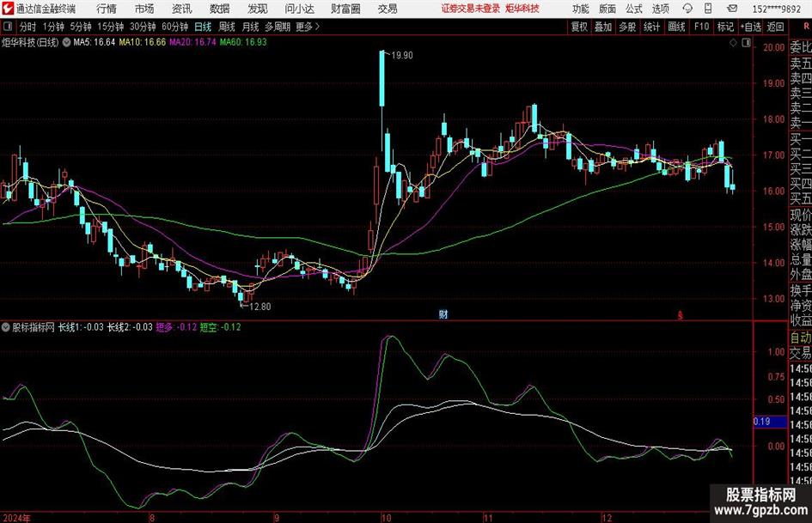Open the F10 company info button
The width and height of the screenshot is (812, 523).
tap(702, 27)
